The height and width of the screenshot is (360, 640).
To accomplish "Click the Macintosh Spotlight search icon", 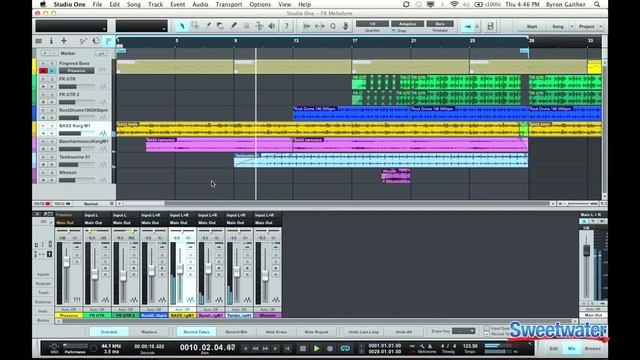I will tap(597, 4).
